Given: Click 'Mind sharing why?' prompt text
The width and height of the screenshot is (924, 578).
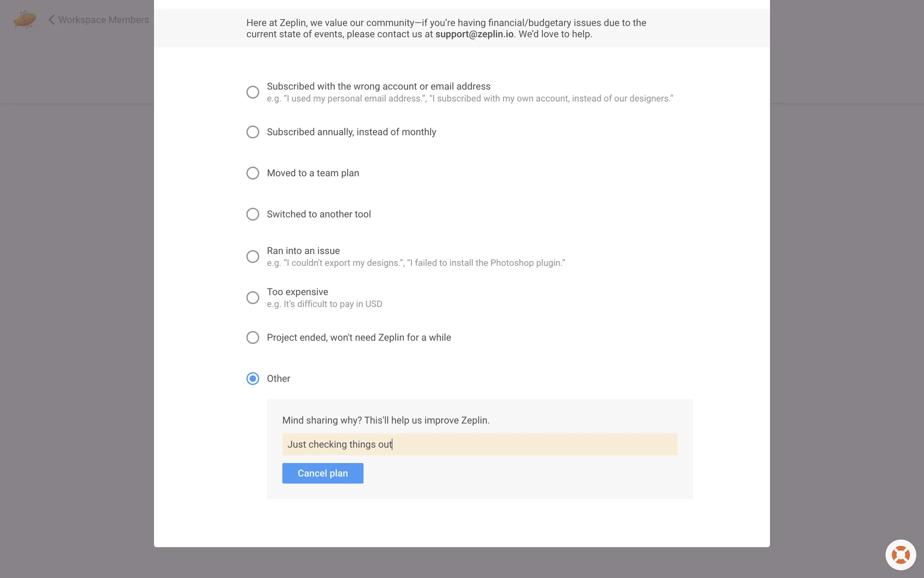Looking at the screenshot, I should pos(385,420).
